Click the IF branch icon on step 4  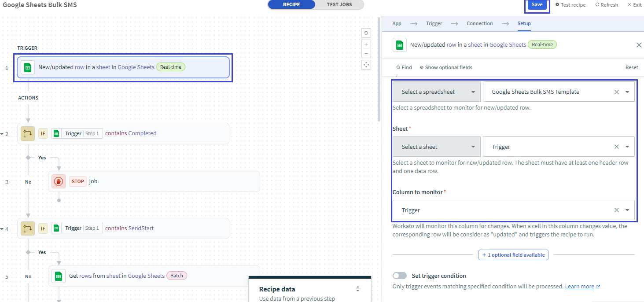pos(28,228)
